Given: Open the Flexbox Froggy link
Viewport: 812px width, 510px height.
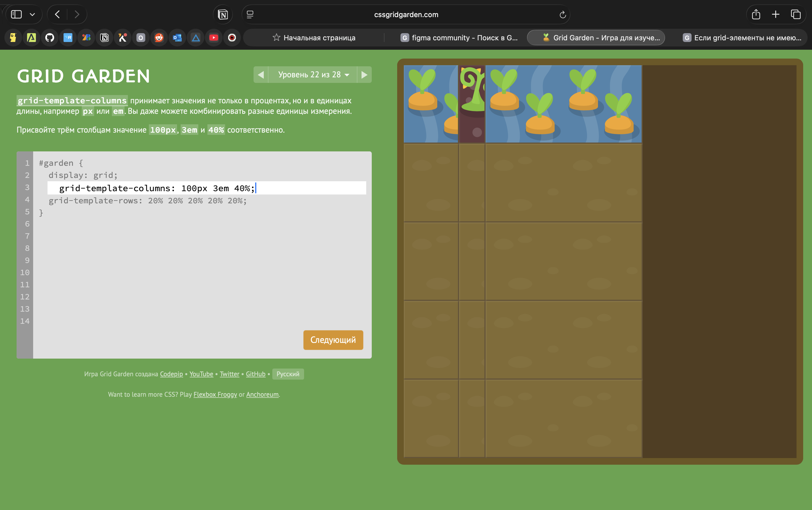Looking at the screenshot, I should click(215, 395).
